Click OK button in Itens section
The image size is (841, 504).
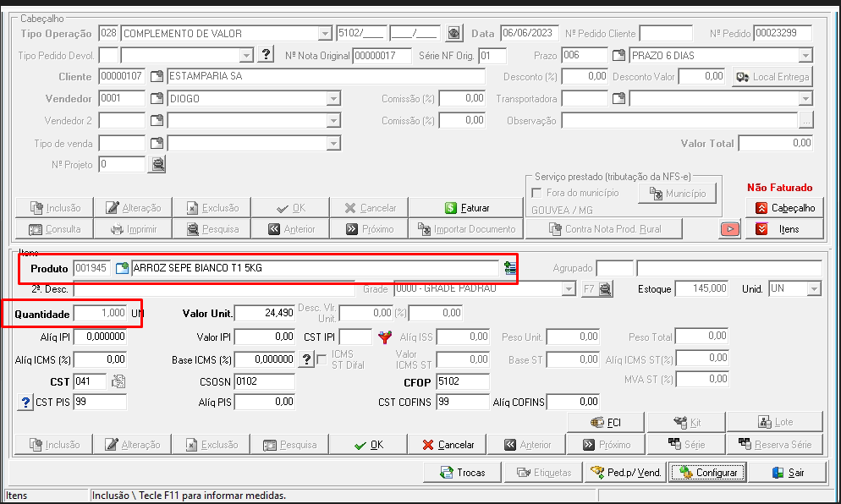[x=369, y=445]
